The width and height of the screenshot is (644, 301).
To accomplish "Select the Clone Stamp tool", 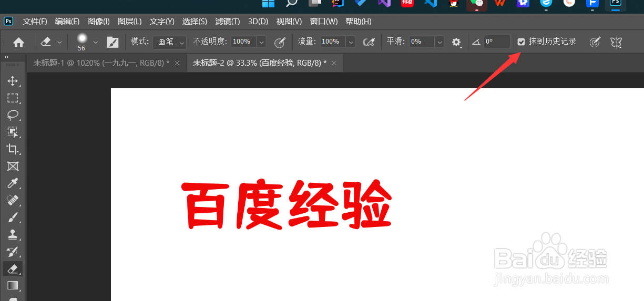I will point(13,234).
